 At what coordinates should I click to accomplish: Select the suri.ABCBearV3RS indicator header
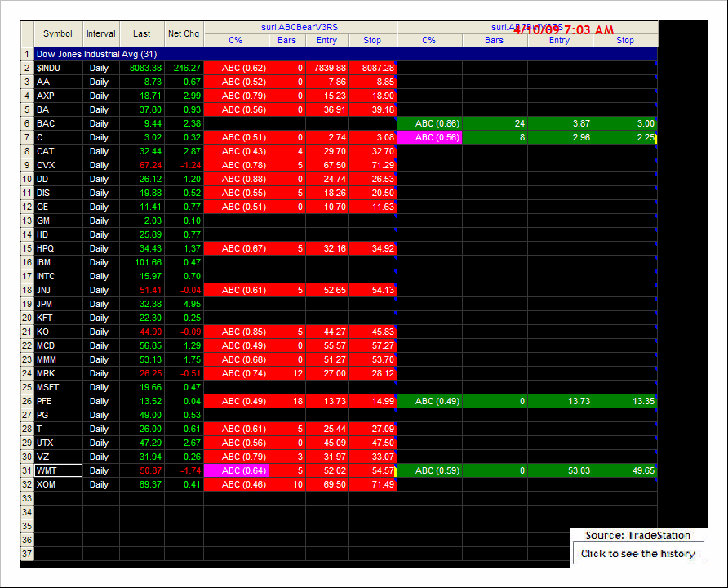tap(300, 27)
